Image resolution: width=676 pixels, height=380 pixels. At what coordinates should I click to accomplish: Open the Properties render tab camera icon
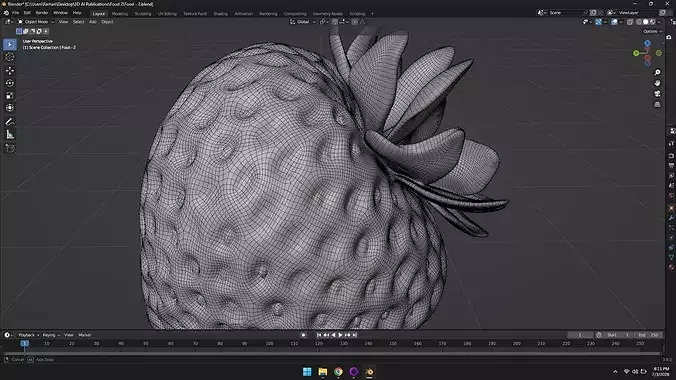point(671,156)
